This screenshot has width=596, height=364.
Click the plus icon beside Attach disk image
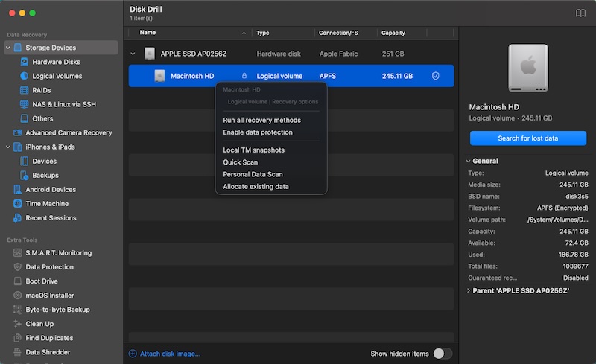133,354
